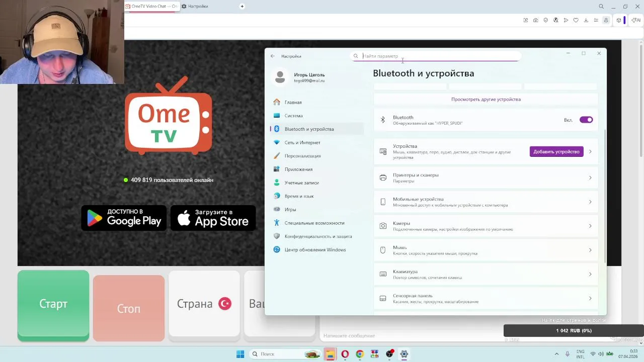Open App Store download badge

click(x=213, y=218)
